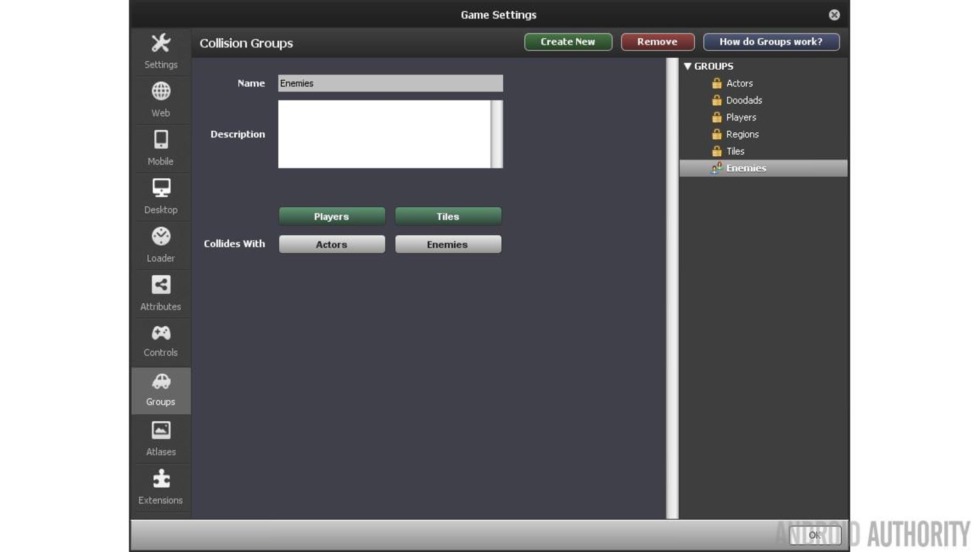This screenshot has height=552, width=980.
Task: Click into the Description text box
Action: 384,134
